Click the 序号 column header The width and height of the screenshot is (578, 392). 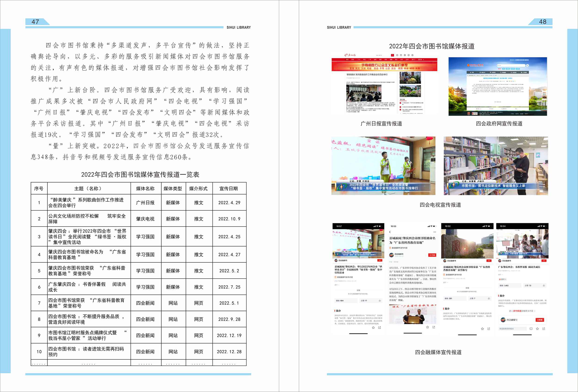(x=39, y=188)
